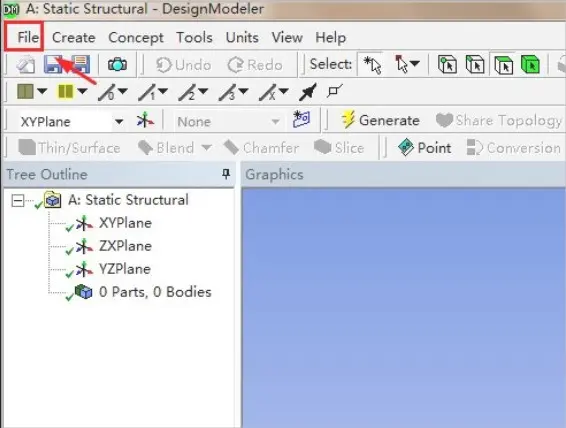The image size is (566, 428).
Task: Open the Units menu
Action: pos(242,37)
